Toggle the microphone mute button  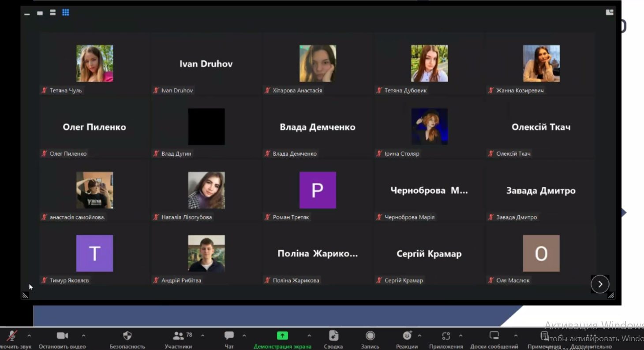(12, 336)
